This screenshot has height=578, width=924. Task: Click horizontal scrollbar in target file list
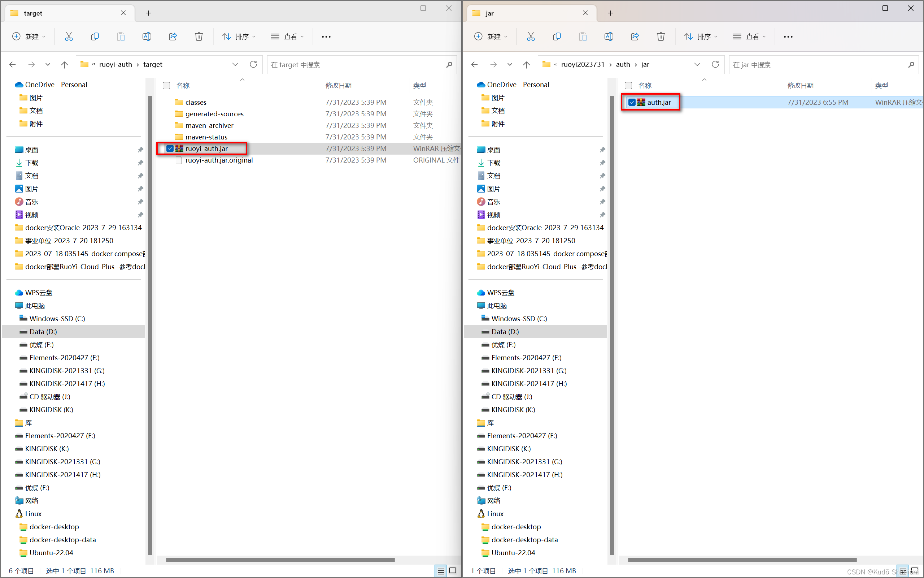(280, 560)
